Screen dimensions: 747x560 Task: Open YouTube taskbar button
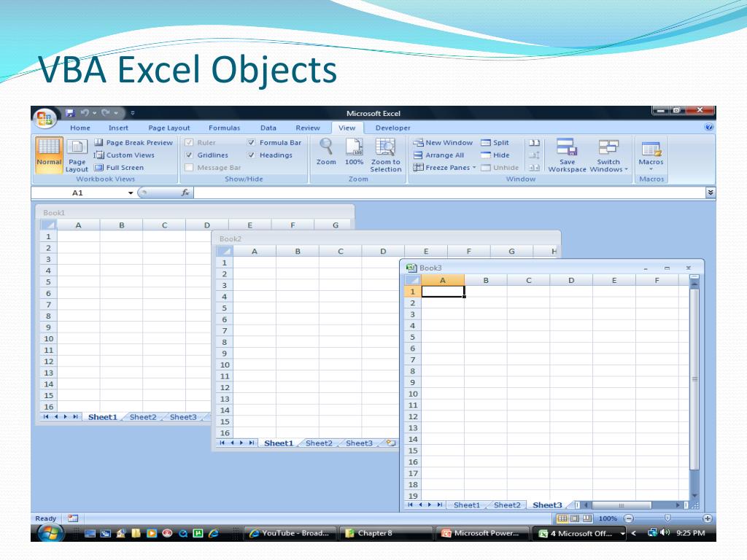pyautogui.click(x=290, y=533)
